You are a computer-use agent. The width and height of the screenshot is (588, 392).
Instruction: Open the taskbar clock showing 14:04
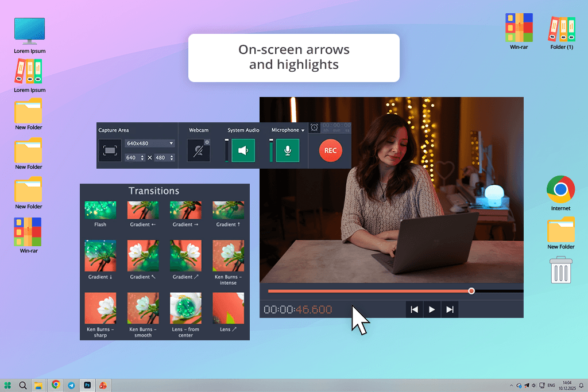tap(567, 385)
